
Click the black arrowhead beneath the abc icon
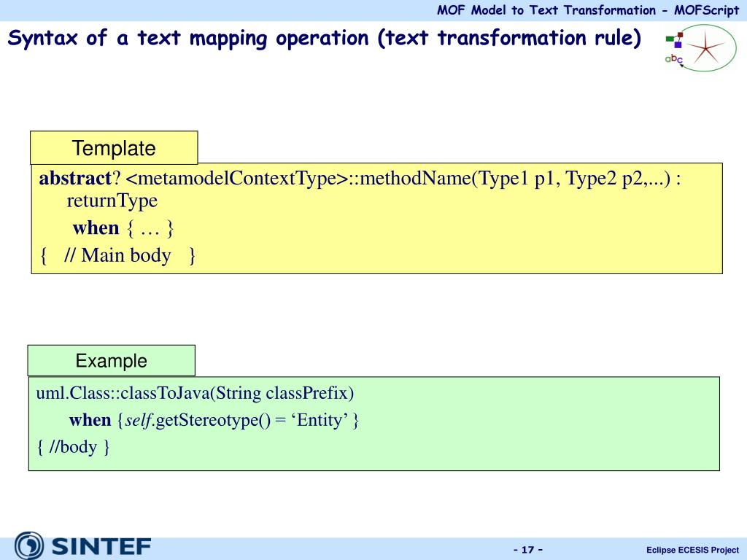pos(681,66)
